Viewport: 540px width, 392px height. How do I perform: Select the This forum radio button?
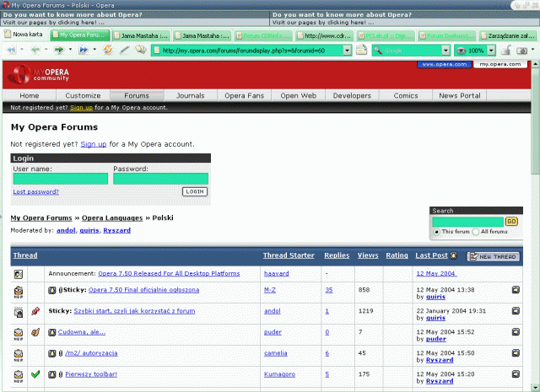436,232
